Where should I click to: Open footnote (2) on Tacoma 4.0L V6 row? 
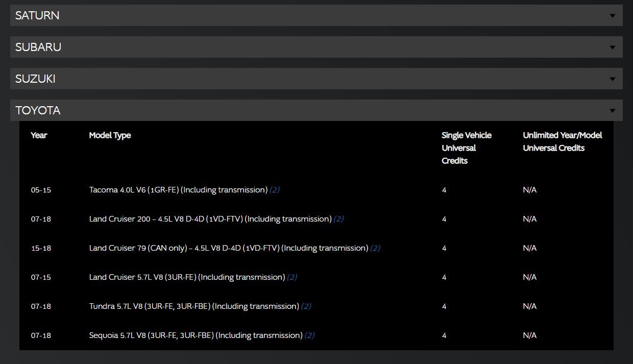tap(275, 190)
